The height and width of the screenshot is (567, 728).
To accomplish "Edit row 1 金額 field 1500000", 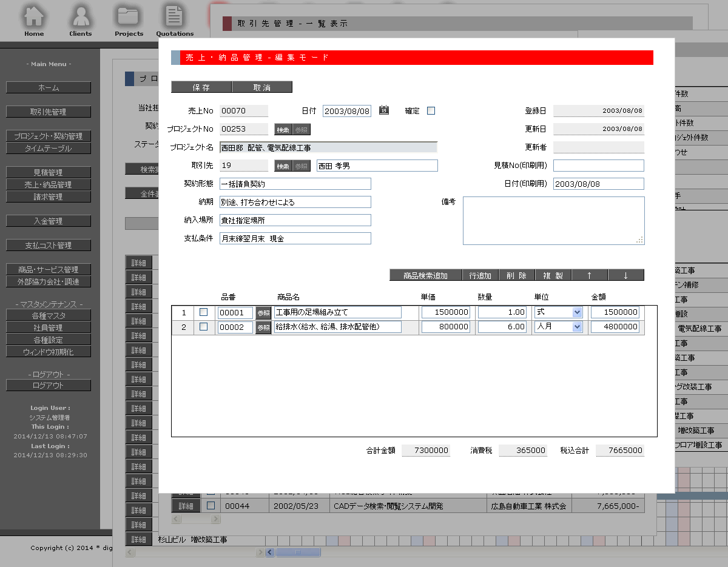I will (x=615, y=312).
